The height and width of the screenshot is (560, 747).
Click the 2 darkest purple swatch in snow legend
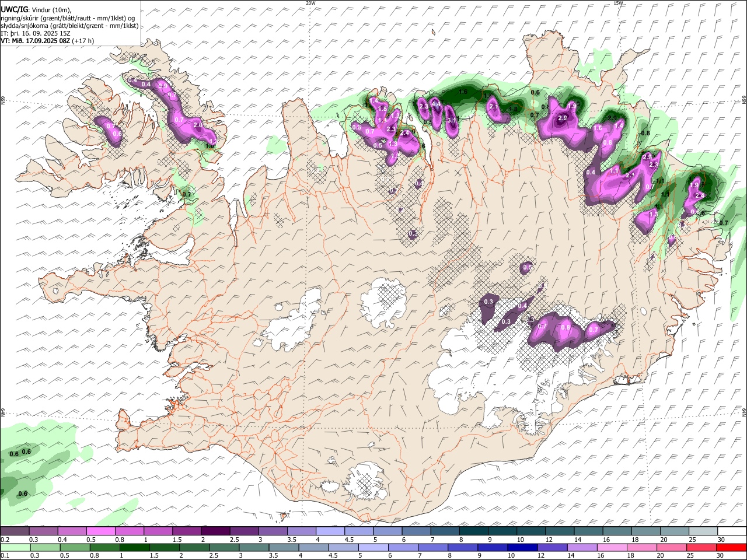coord(215,531)
